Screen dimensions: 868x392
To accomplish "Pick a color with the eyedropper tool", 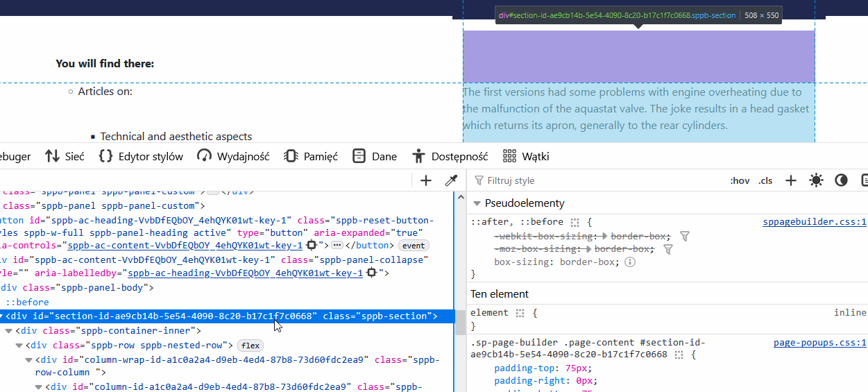I will [x=451, y=180].
